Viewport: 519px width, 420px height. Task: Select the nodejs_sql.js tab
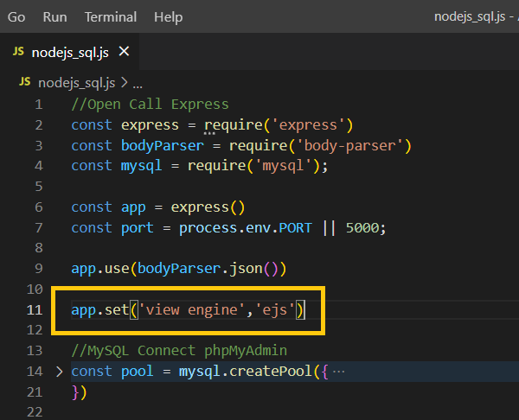(69, 53)
